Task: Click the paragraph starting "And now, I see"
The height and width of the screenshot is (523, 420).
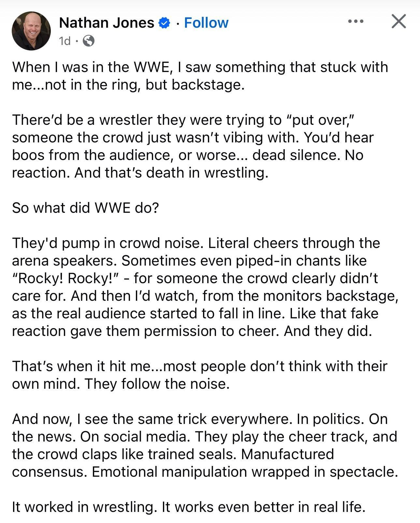Action: 205,445
